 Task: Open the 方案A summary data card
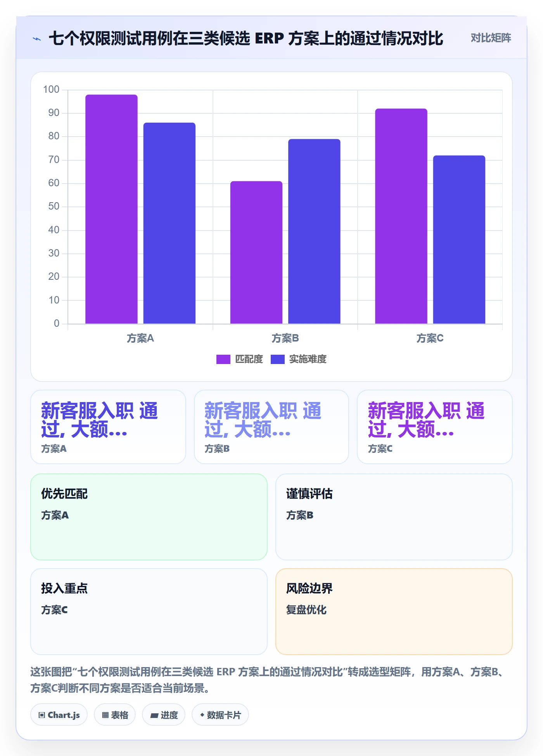108,427
